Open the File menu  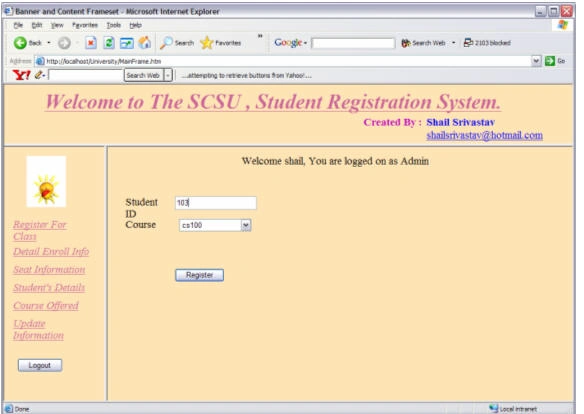point(18,25)
